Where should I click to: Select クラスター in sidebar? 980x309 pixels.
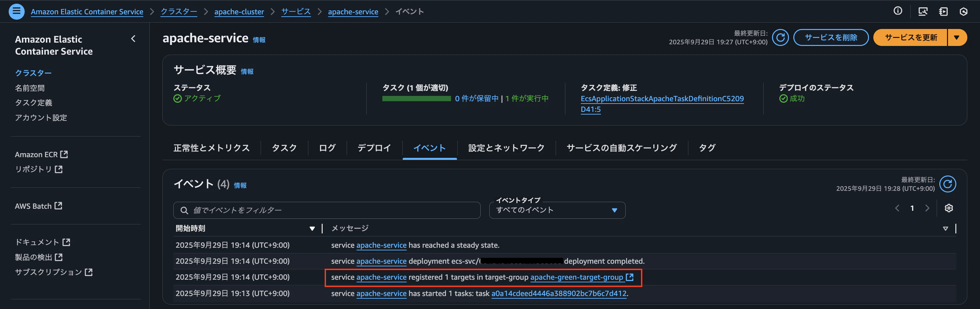tap(33, 73)
